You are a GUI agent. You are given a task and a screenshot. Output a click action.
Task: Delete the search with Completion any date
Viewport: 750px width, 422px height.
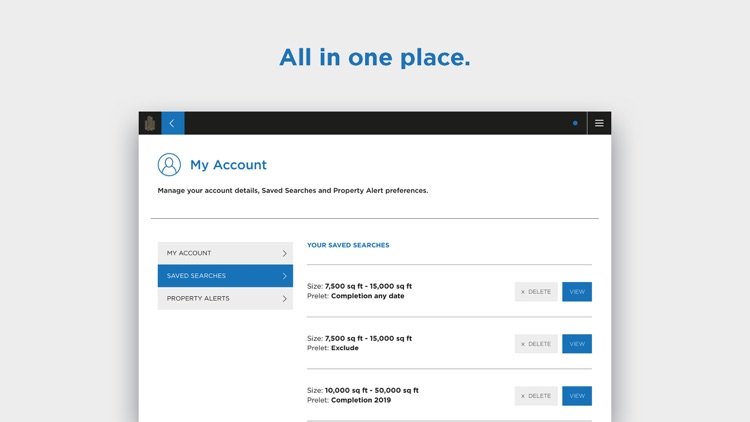536,291
